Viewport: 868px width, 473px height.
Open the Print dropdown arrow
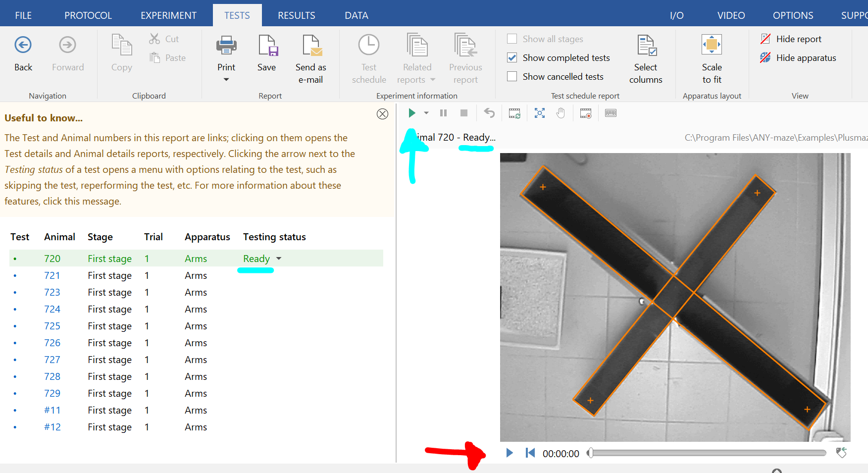click(226, 80)
